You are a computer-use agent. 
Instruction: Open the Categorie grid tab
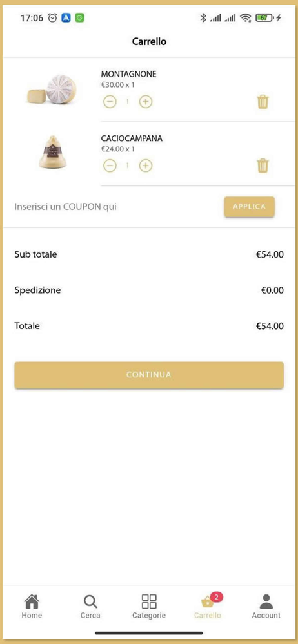[x=149, y=606]
